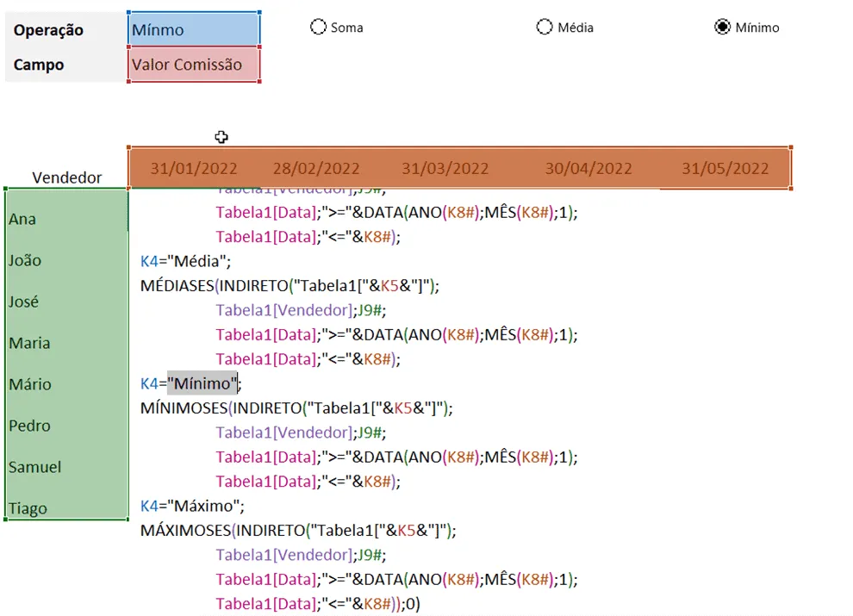Select the Soma radio button
Viewport: 853px width, 616px height.
pyautogui.click(x=318, y=27)
